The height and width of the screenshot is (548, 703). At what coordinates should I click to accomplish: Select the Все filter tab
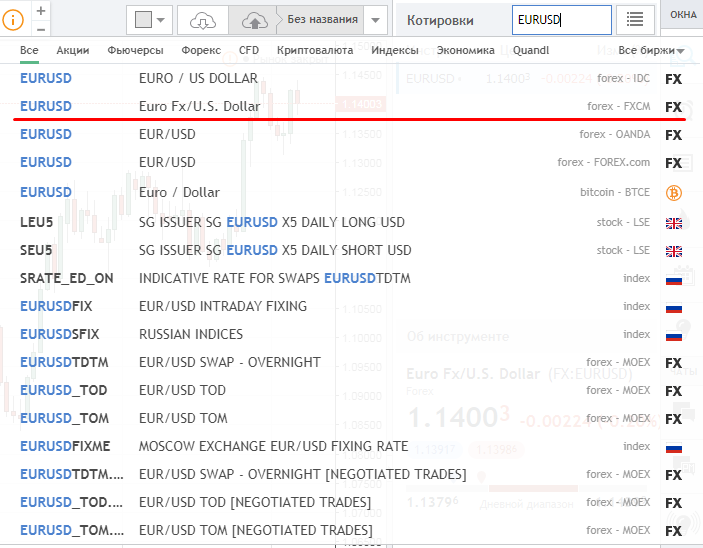29,50
